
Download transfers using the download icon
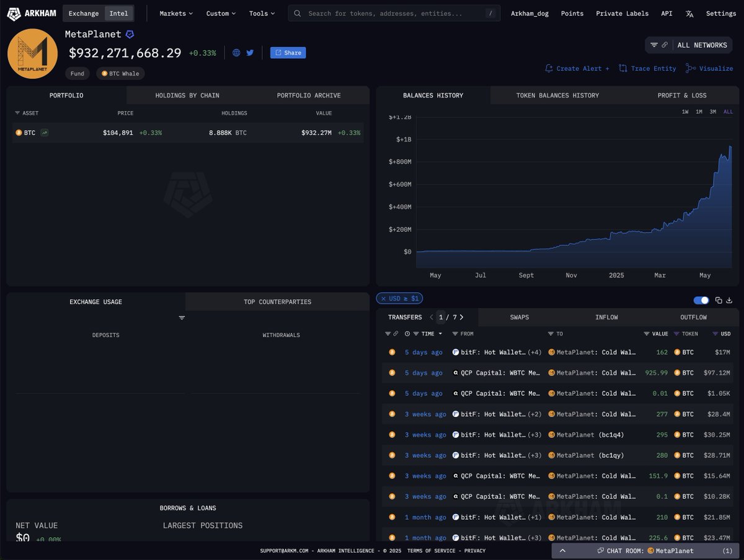729,300
